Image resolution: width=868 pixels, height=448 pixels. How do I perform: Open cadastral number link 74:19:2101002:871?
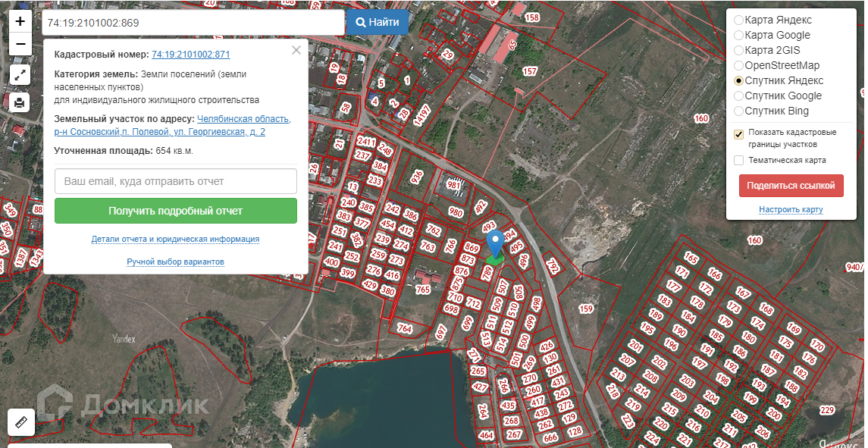(190, 55)
